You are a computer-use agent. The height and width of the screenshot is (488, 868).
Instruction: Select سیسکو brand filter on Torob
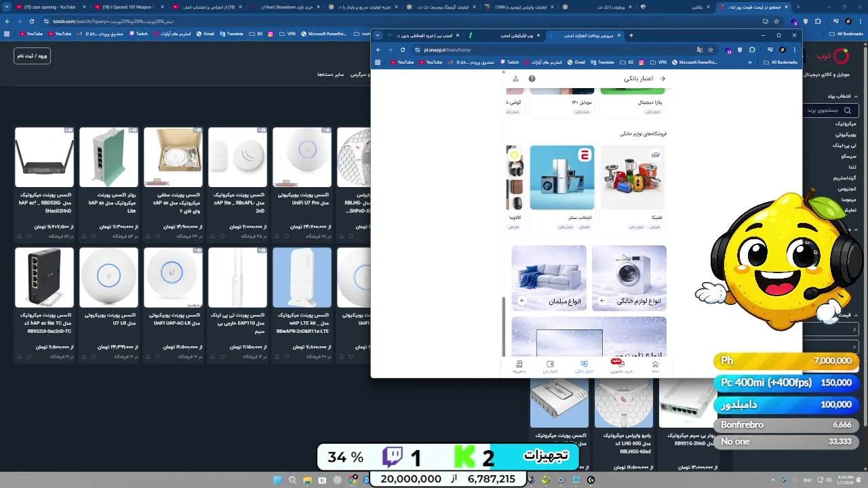(x=849, y=156)
